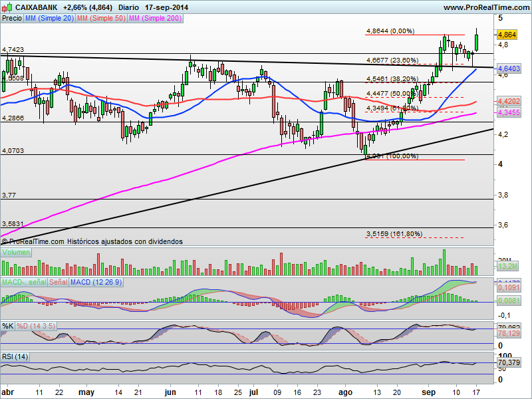This screenshot has width=532, height=399.
Task: Click the 'ago' month label on time axis
Action: pyautogui.click(x=345, y=392)
